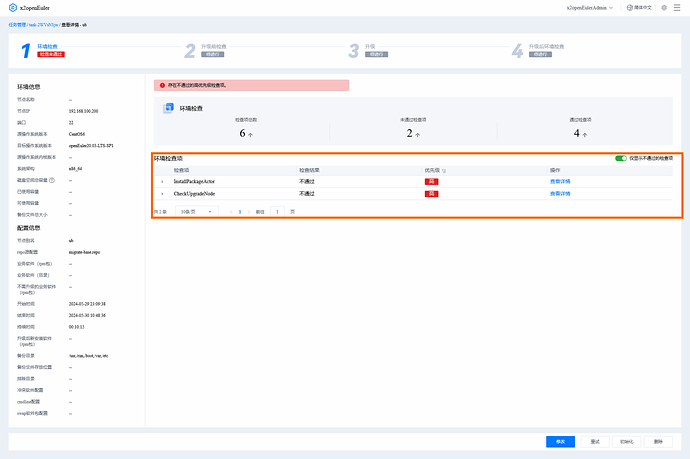This screenshot has width=690, height=459.
Task: Click the next page arrow in pagination
Action: tap(250, 212)
